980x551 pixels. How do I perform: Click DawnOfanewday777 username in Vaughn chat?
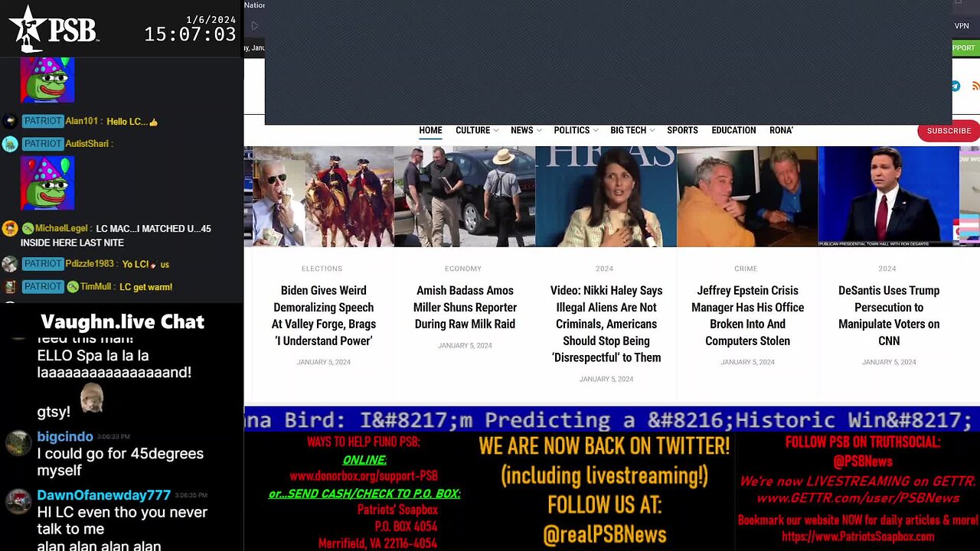(104, 495)
